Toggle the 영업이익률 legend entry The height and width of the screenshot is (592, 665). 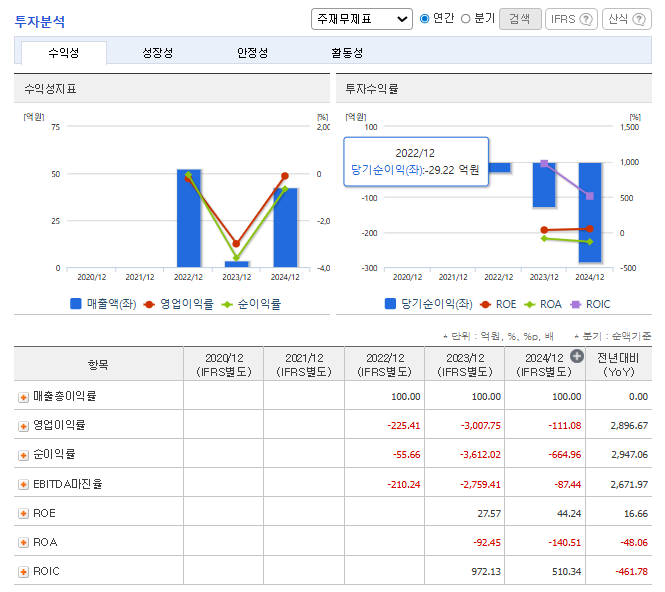coord(179,304)
